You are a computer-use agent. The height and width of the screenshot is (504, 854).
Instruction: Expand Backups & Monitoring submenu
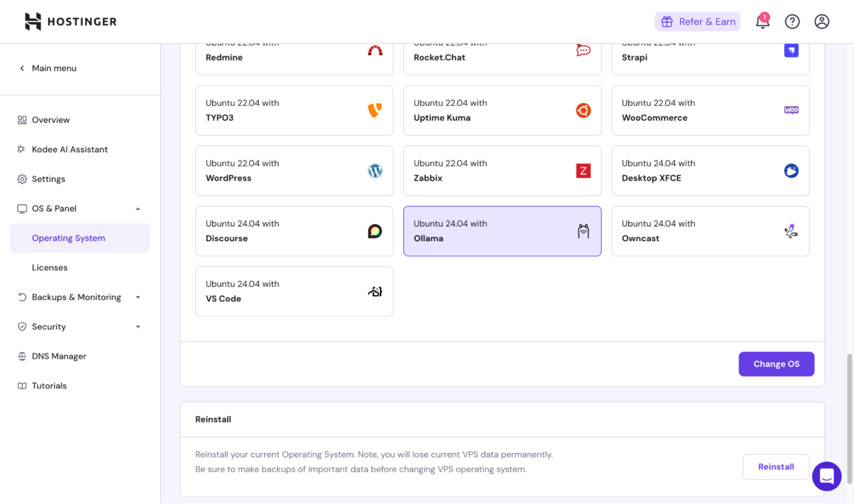coord(138,297)
